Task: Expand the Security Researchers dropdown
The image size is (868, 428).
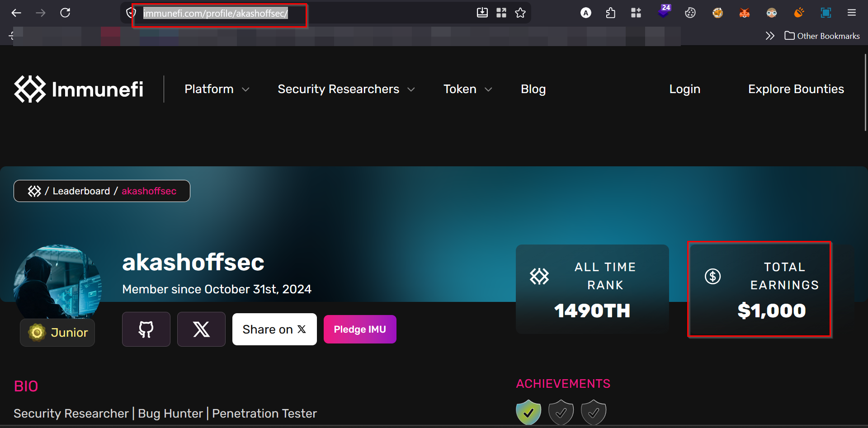Action: 346,89
